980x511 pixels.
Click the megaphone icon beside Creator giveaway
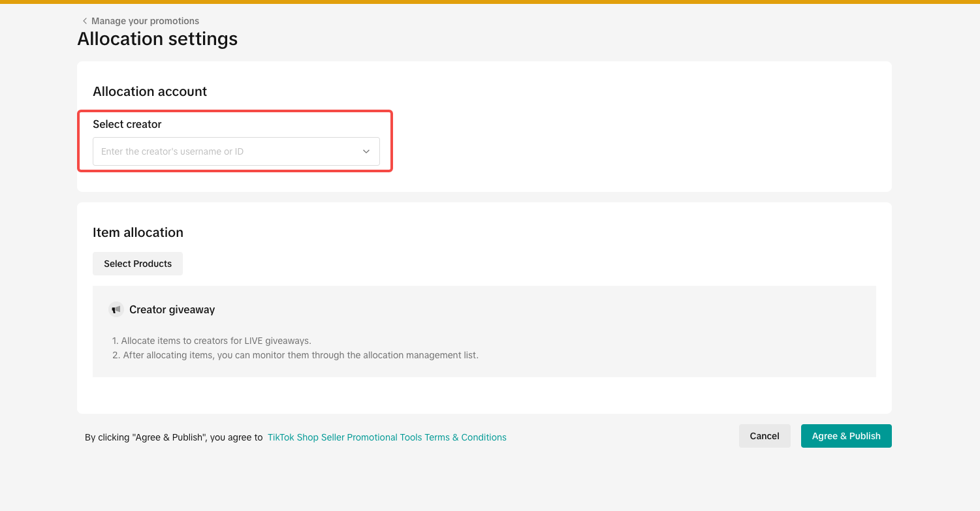116,309
